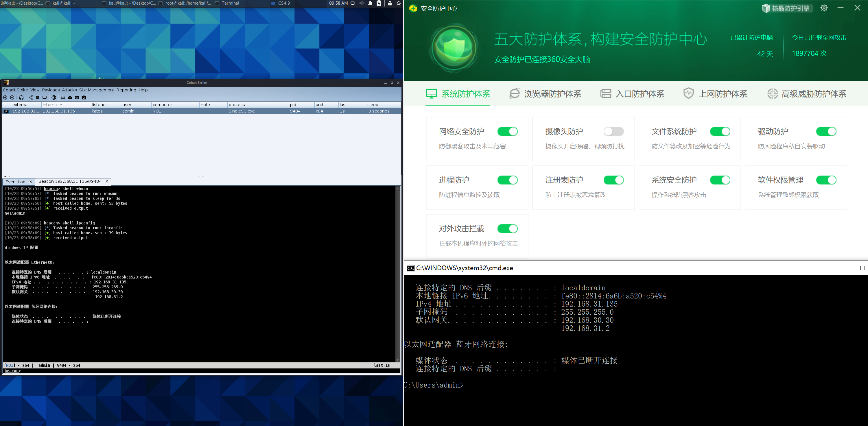Open the Payloads menu

click(51, 90)
